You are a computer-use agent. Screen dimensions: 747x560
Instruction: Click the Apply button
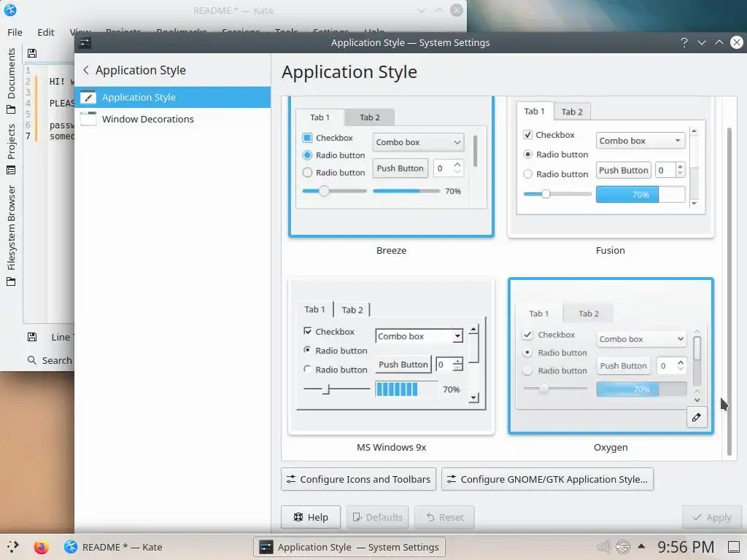[712, 517]
